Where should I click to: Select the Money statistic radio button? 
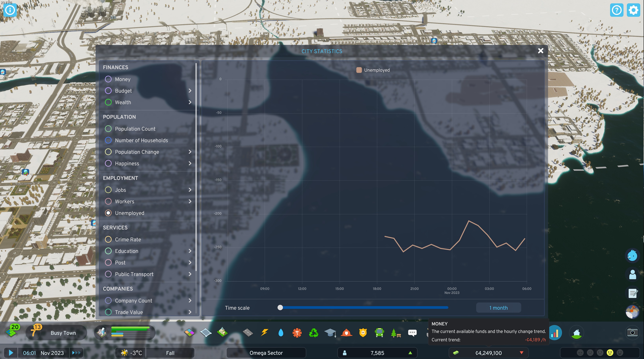click(108, 79)
